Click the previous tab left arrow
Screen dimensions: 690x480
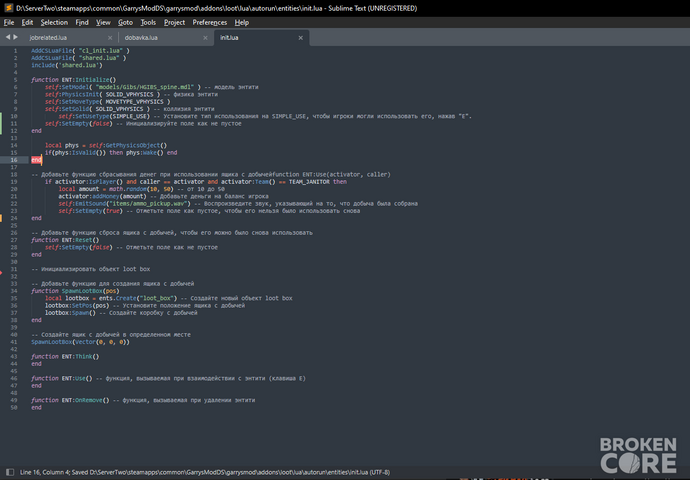point(7,37)
